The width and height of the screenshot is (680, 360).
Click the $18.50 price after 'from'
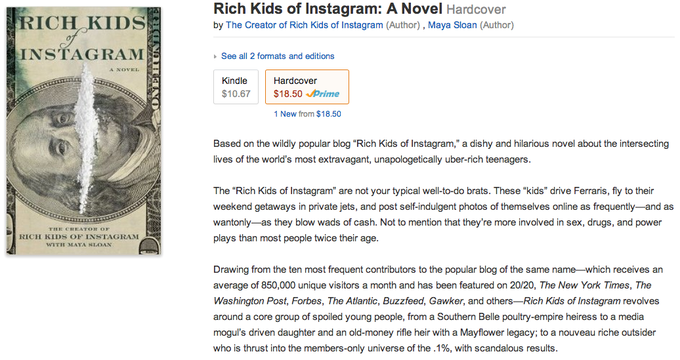(329, 114)
